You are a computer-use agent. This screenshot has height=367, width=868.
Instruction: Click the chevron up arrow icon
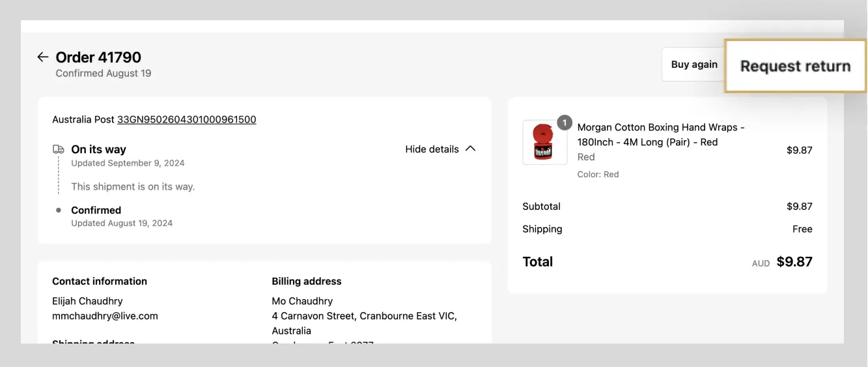[x=471, y=149]
